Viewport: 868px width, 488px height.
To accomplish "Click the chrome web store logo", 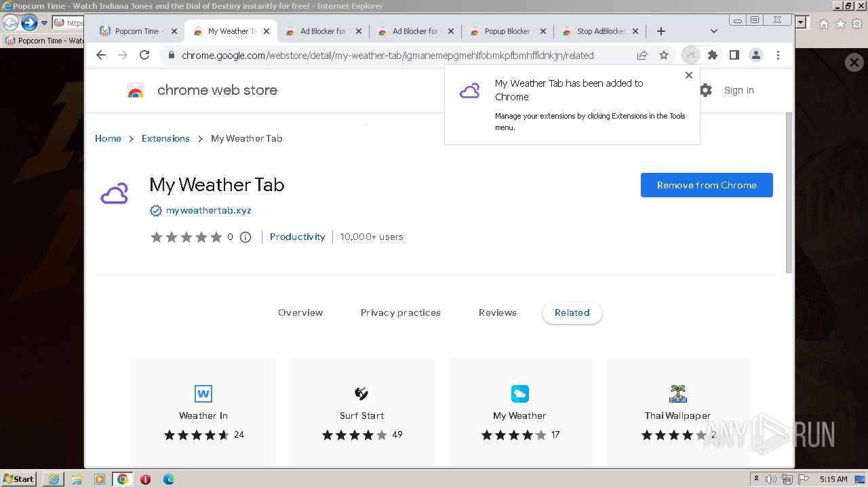I will tap(202, 90).
